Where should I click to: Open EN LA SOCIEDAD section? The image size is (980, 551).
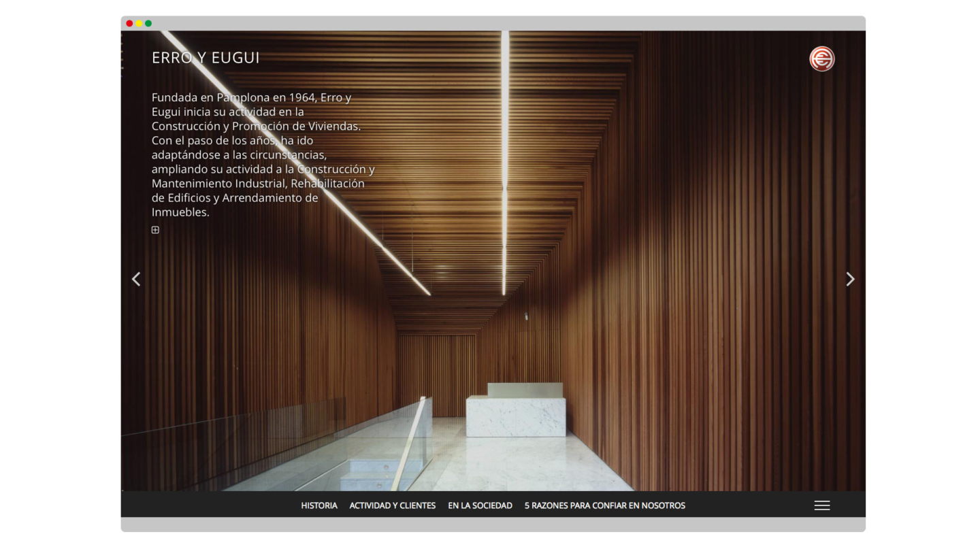480,505
